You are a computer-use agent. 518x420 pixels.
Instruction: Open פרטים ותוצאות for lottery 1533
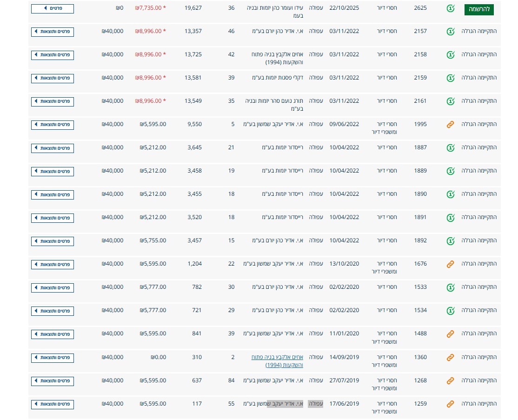53,288
